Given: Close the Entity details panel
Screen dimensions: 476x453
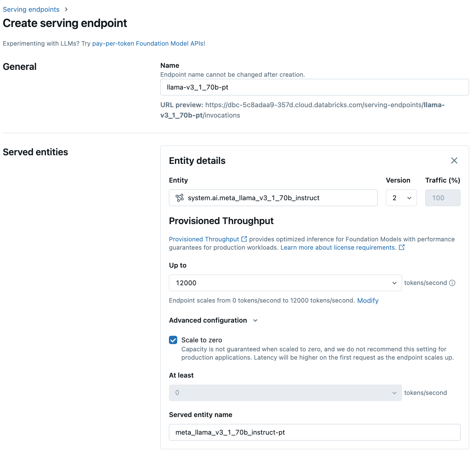Looking at the screenshot, I should click(x=454, y=160).
